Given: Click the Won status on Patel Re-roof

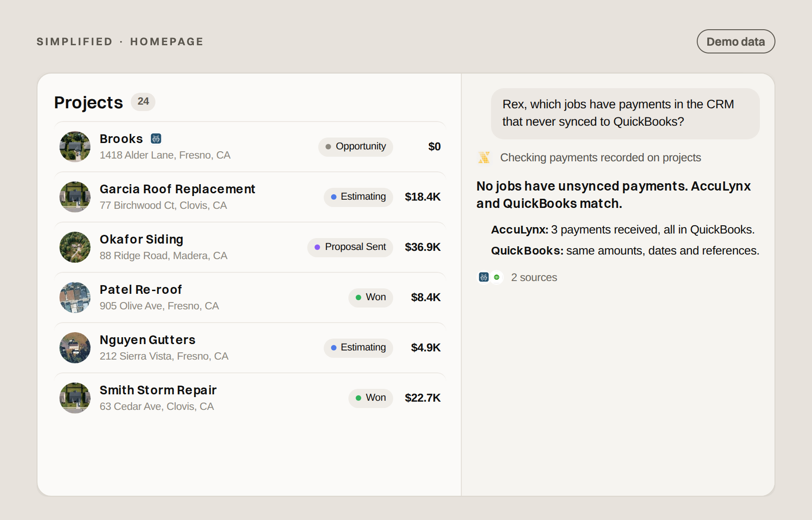Looking at the screenshot, I should (371, 297).
